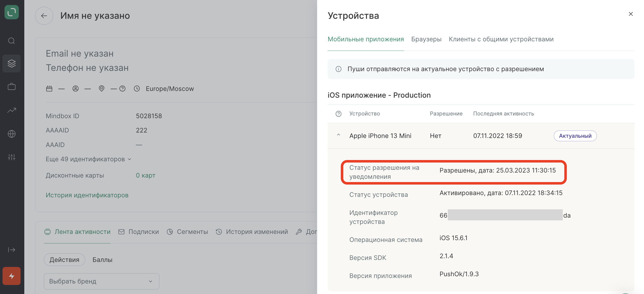Switch to Мобильные приложения tab
The image size is (644, 294).
coord(366,39)
